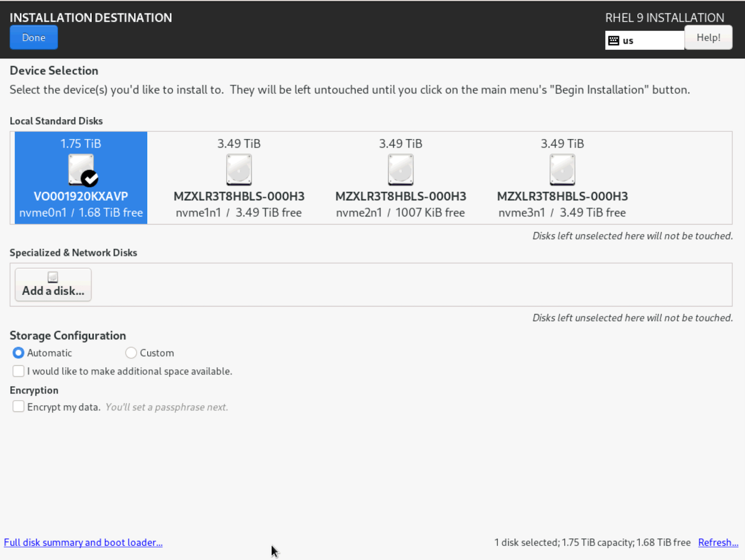The width and height of the screenshot is (745, 560).
Task: Click the INSTALLATION DESTINATION title text
Action: click(90, 17)
